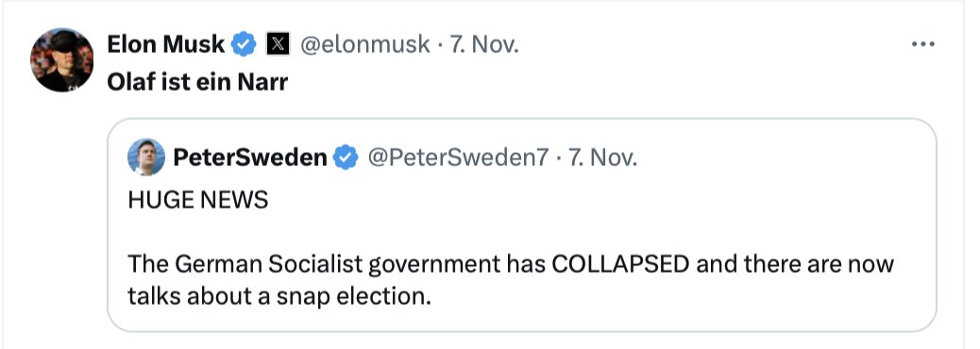Click the @PeterSweden7 handle
Viewport: 980px width, 349px height.
click(x=458, y=158)
